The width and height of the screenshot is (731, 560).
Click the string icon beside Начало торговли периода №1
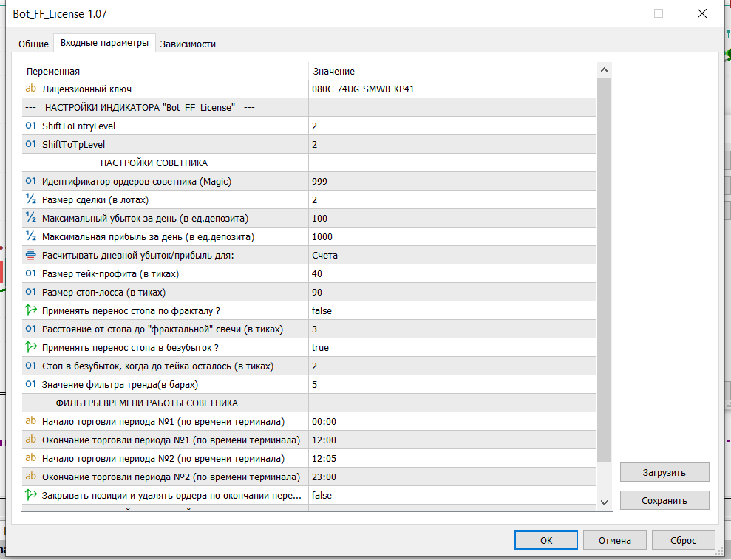(31, 421)
